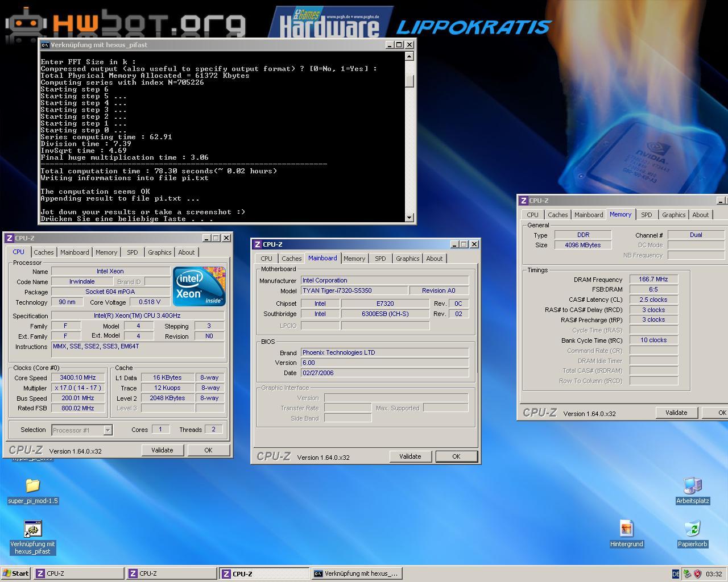Click Validate in the Mainboard window
Image resolution: width=728 pixels, height=582 pixels.
[410, 456]
